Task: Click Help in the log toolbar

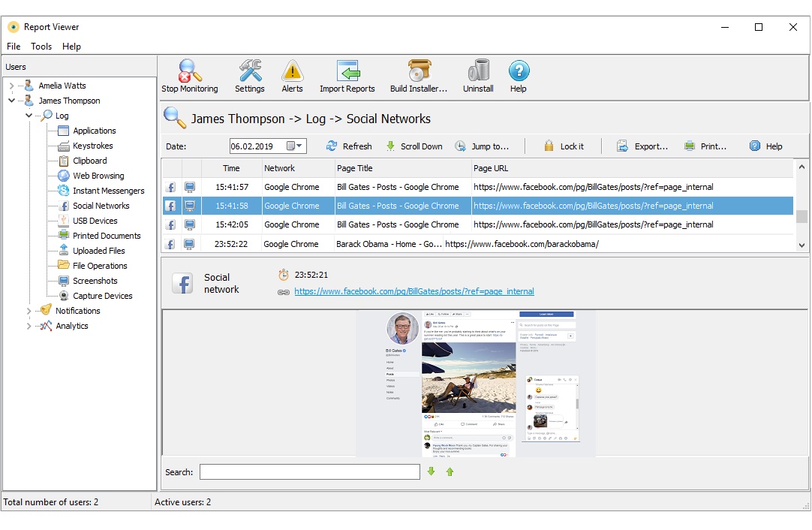Action: [x=766, y=146]
